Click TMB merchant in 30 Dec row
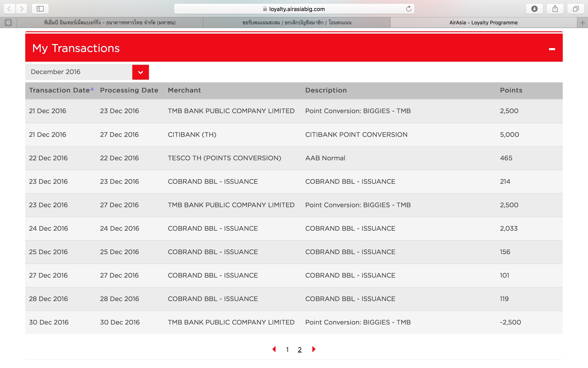The width and height of the screenshot is (588, 368). point(231,322)
